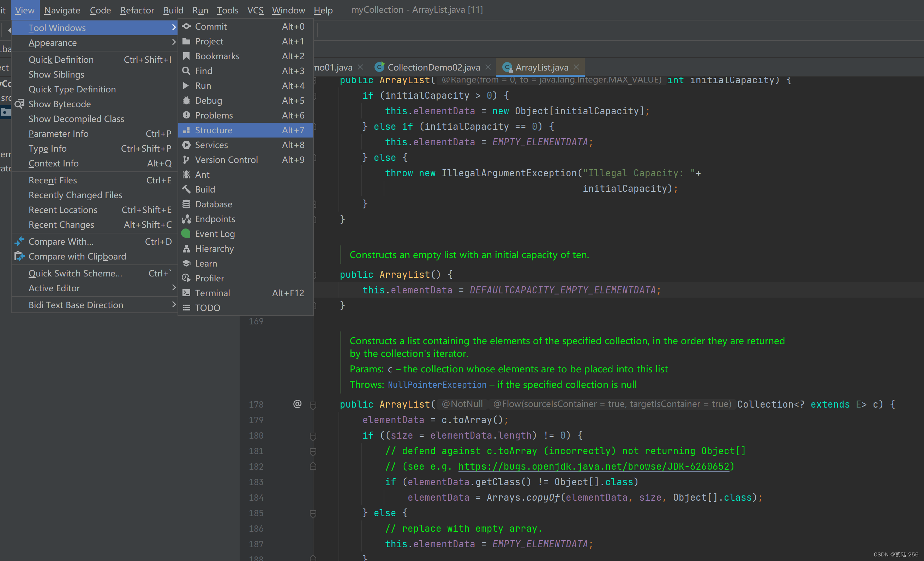This screenshot has width=924, height=561.
Task: Click the @ gutter icon at line 178
Action: pos(297,404)
